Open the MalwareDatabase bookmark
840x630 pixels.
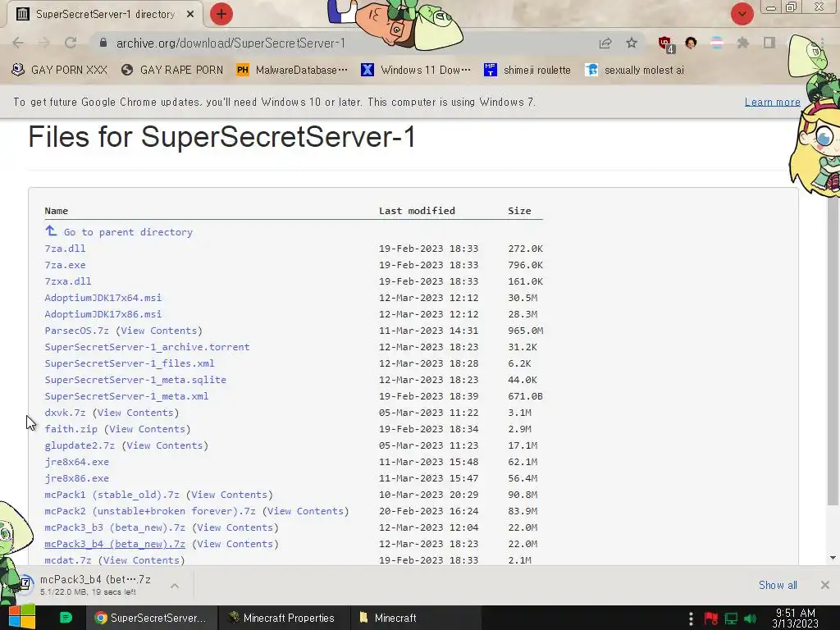292,70
